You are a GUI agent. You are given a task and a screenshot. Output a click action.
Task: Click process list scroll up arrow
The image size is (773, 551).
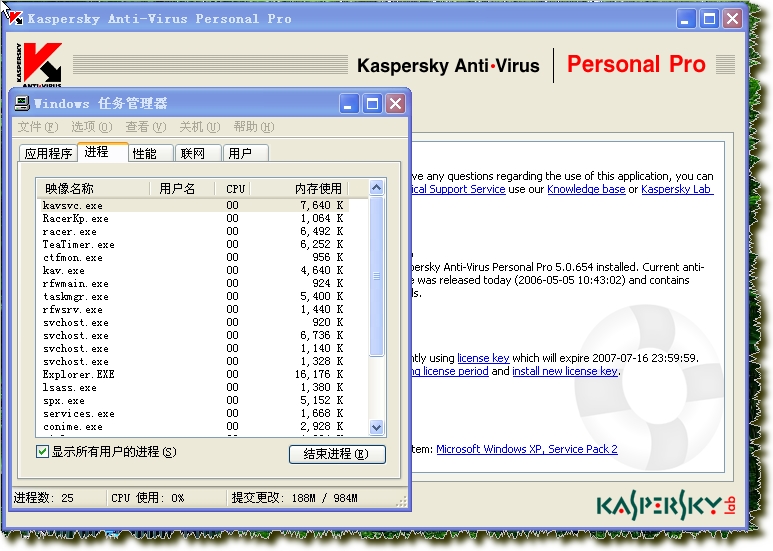(376, 187)
